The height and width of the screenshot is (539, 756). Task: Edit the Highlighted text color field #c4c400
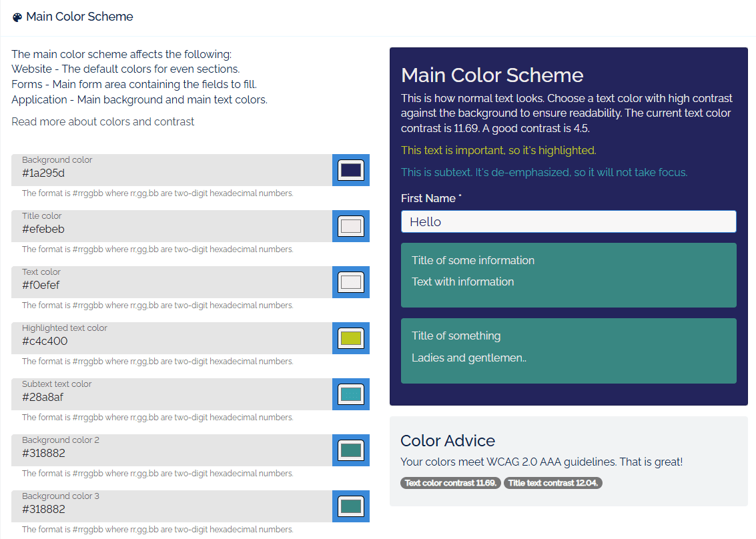click(x=171, y=341)
